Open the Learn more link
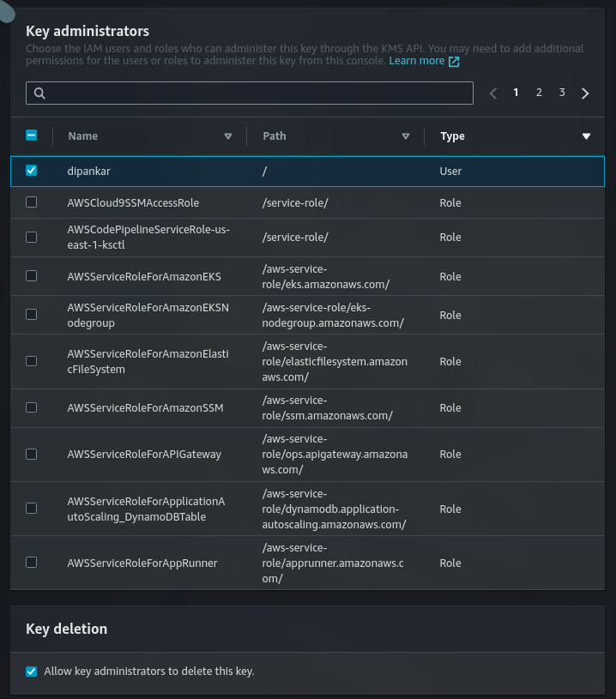The height and width of the screenshot is (699, 616). 417,61
